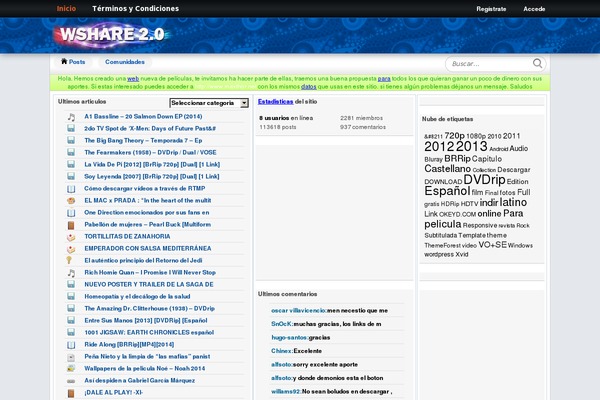Click '937 comentarios' statistic text
This screenshot has width=600, height=400.
[x=363, y=127]
